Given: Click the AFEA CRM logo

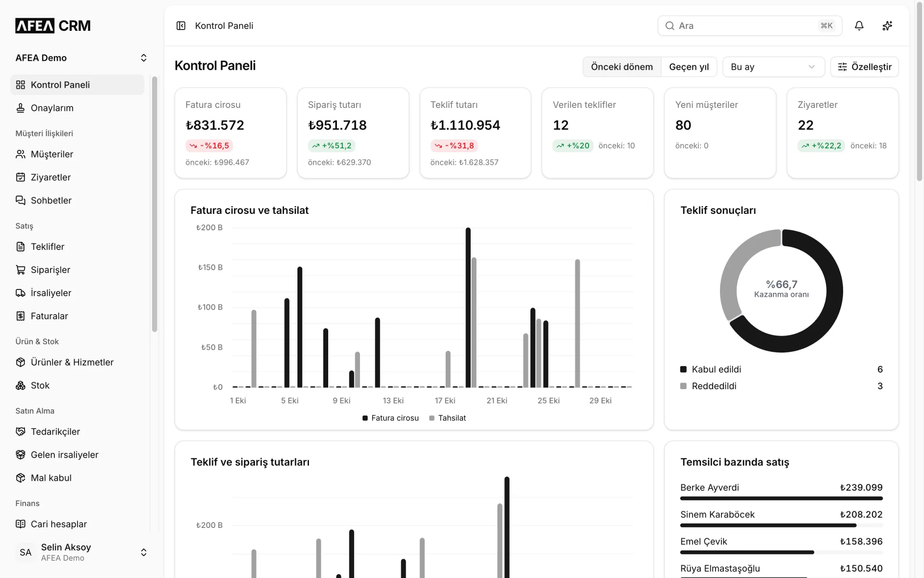Looking at the screenshot, I should [x=53, y=26].
